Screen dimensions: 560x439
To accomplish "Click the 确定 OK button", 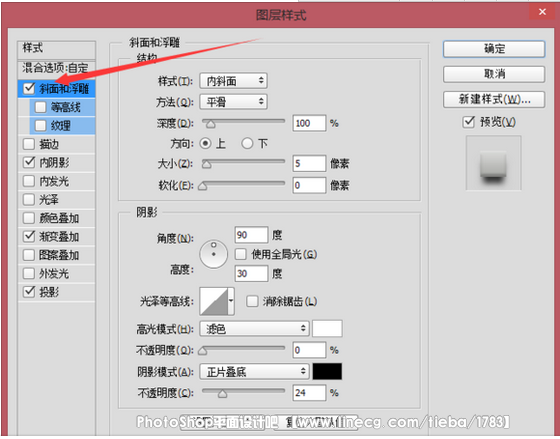I will [x=494, y=49].
